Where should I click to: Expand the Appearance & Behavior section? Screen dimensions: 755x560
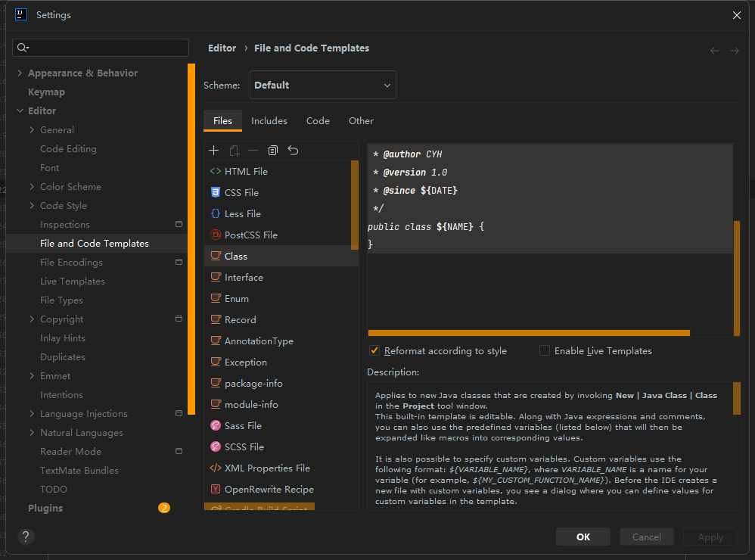click(x=20, y=73)
